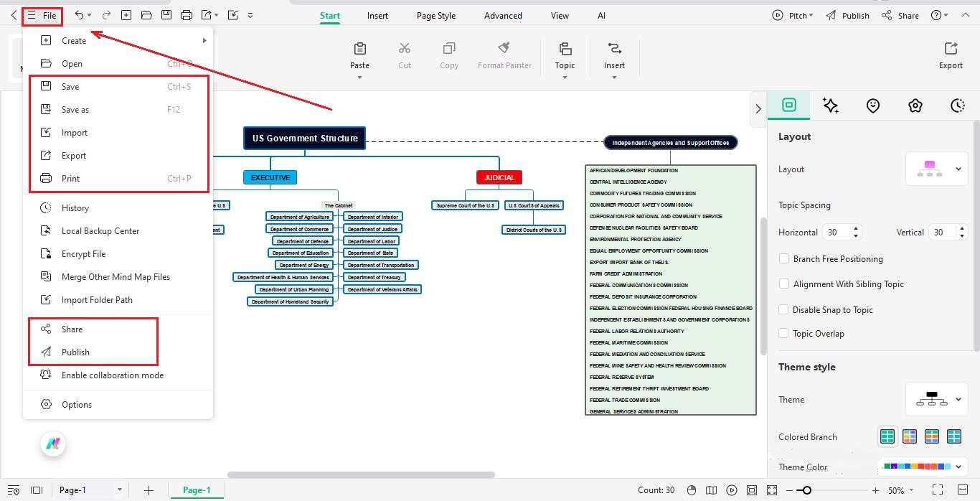Screen dimensions: 980x501
Task: Open the clock history panel tab
Action: pos(958,106)
